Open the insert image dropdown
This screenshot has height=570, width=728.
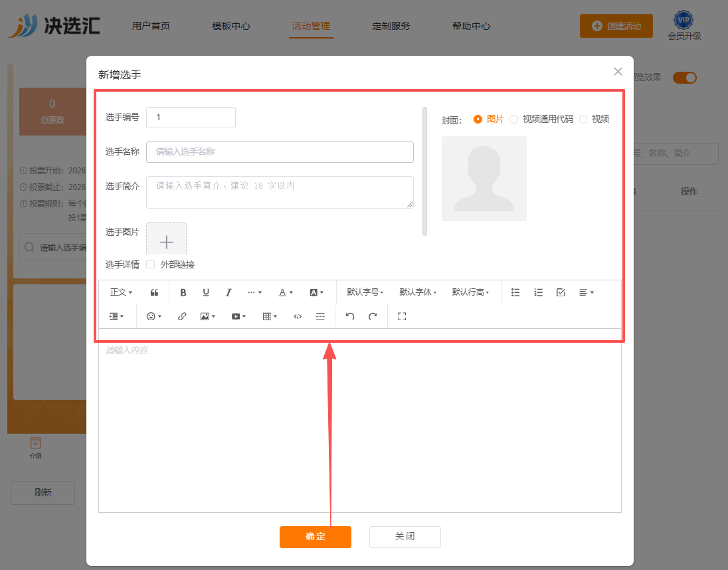207,317
